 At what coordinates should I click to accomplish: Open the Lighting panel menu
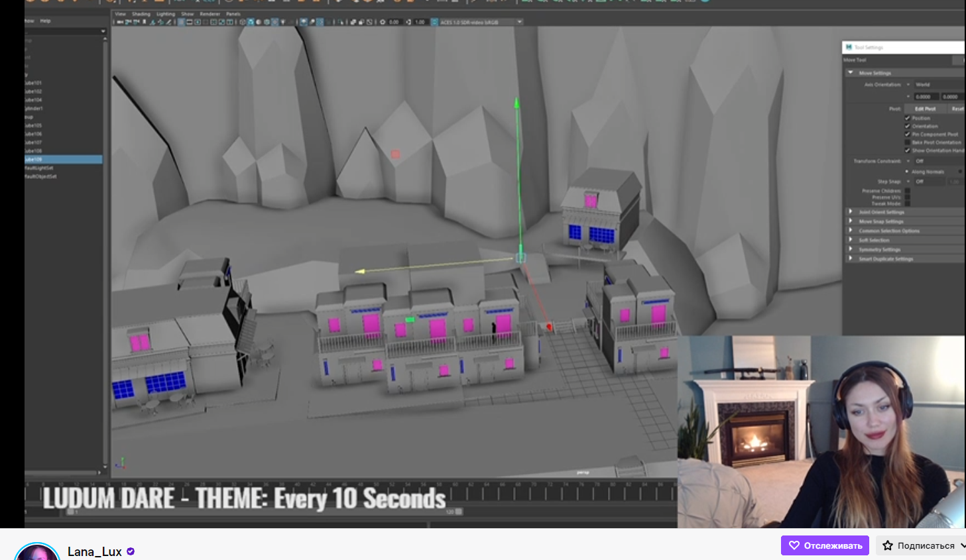coord(166,14)
